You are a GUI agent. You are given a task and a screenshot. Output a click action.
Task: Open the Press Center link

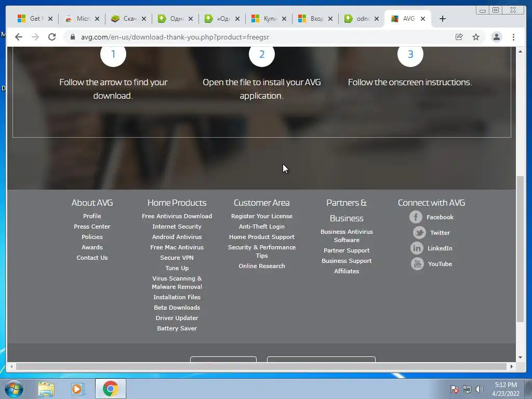pos(92,227)
